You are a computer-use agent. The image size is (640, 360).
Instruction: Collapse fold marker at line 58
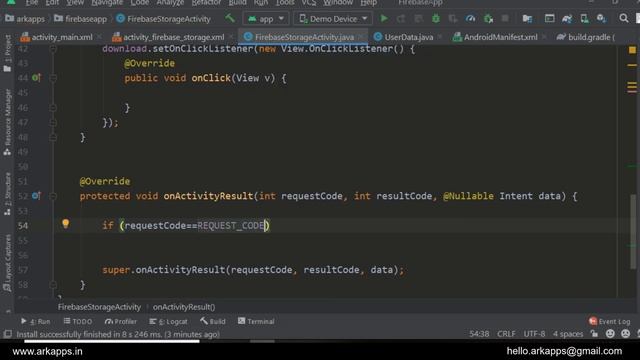53,284
